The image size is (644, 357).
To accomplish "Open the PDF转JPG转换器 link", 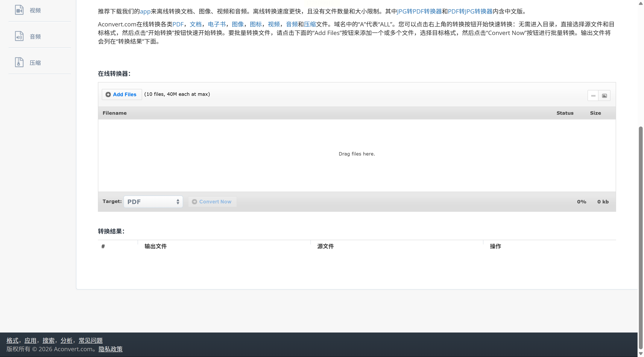I will [470, 11].
